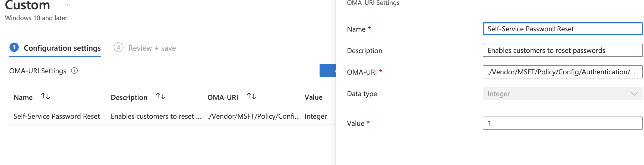Click the step 2 circle badge
This screenshot has height=165, width=644.
118,47
